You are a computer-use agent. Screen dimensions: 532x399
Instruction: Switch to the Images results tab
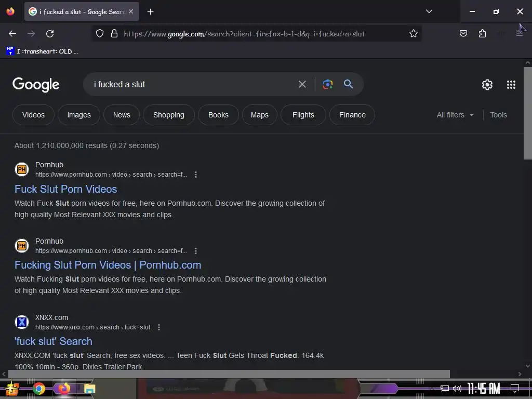pyautogui.click(x=79, y=115)
